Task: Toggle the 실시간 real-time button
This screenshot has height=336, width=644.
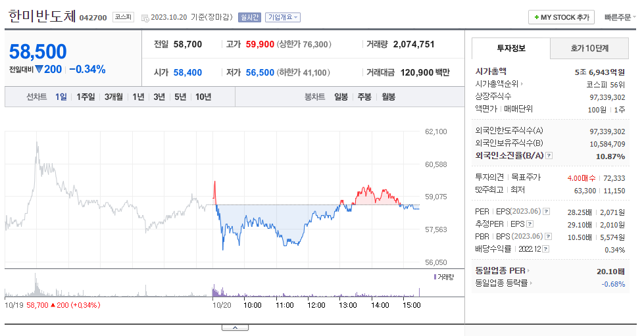Action: 249,17
